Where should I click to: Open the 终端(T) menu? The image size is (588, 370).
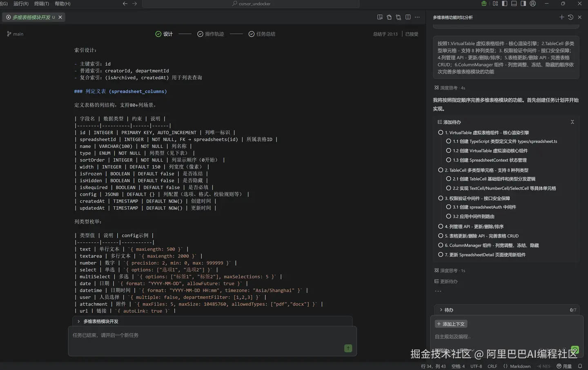[x=42, y=4]
